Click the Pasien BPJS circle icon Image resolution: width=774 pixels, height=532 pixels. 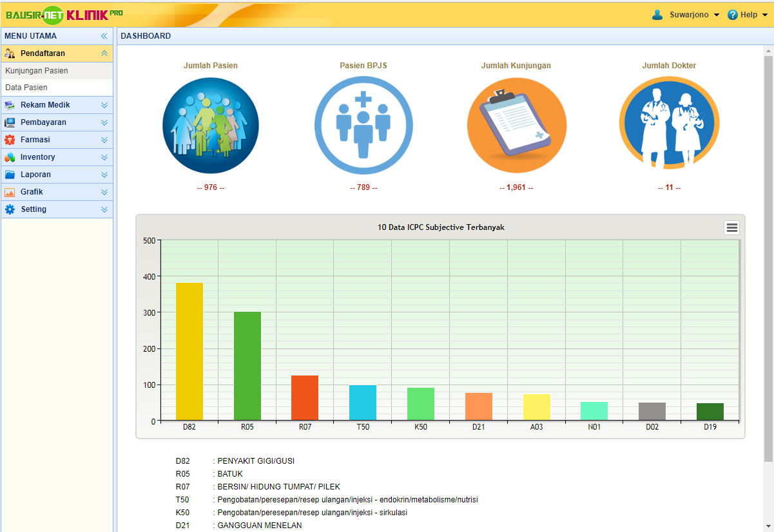coord(363,126)
